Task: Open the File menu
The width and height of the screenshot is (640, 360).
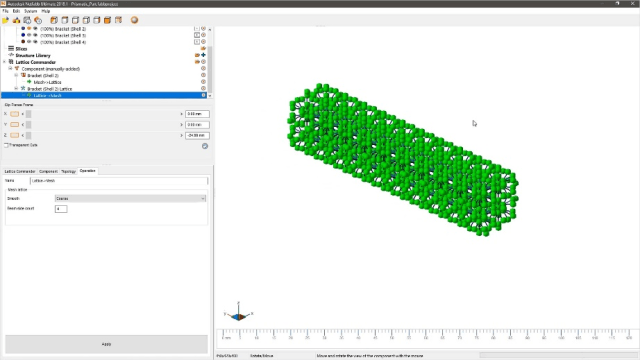Action: [5, 11]
